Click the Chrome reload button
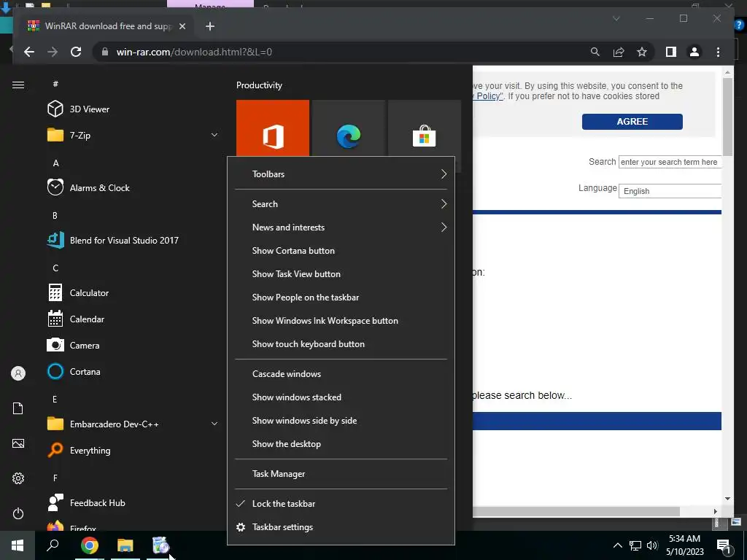Screen dimensions: 747x560 (76, 52)
